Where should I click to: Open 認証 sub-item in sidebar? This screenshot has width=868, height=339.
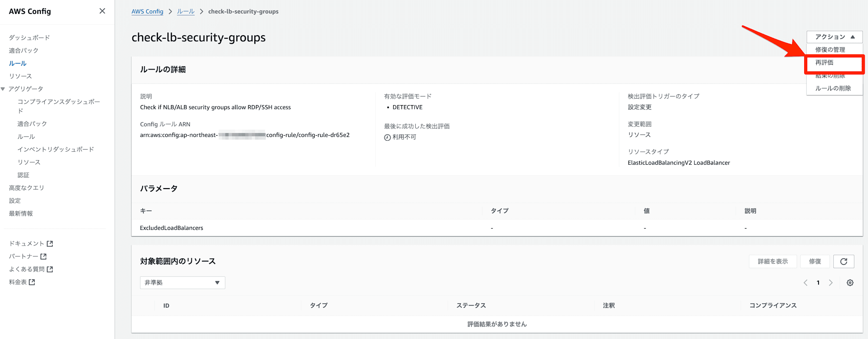point(23,175)
